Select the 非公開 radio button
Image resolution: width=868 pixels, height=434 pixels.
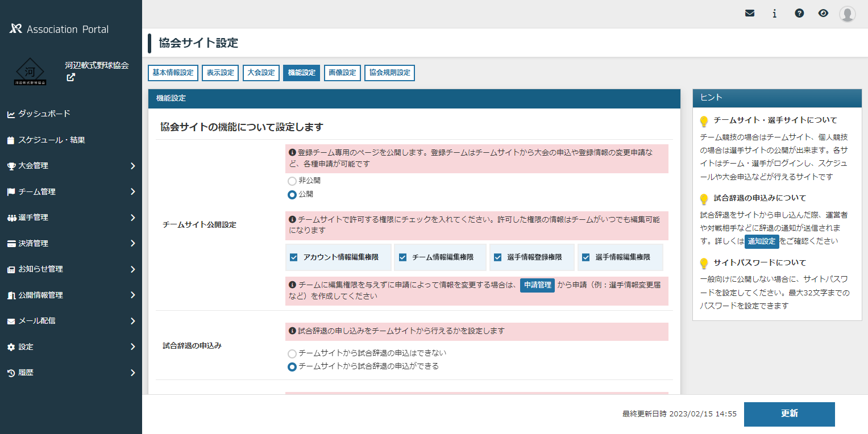[292, 181]
